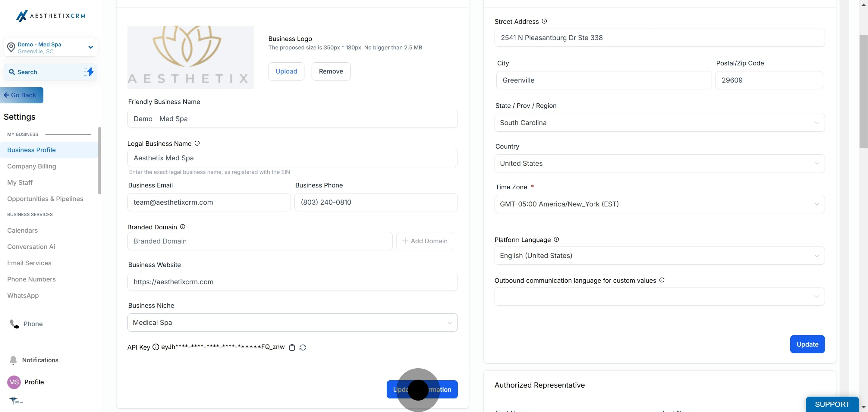Viewport: 868px width, 412px height.
Task: Regenerate the API Key with refresh icon
Action: 302,347
